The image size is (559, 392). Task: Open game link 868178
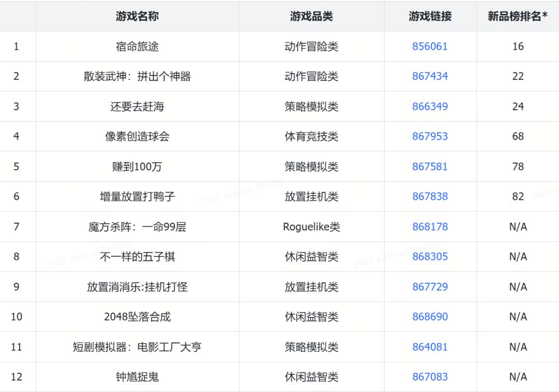(x=430, y=227)
